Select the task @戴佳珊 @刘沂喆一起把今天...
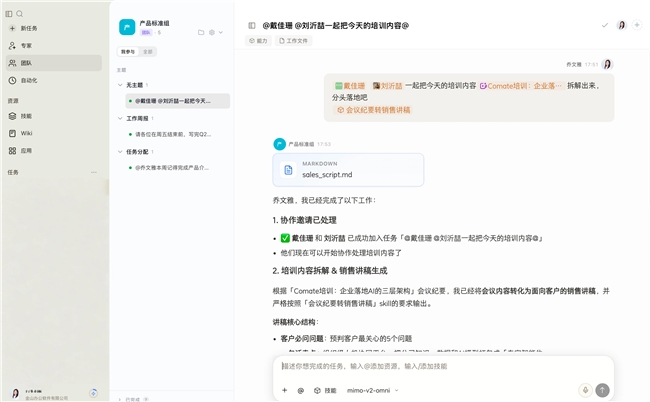650x402 pixels. pyautogui.click(x=177, y=101)
